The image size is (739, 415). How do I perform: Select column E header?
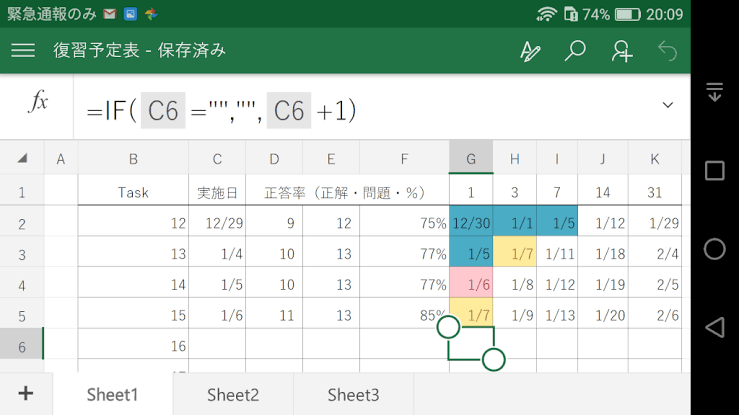pos(331,159)
